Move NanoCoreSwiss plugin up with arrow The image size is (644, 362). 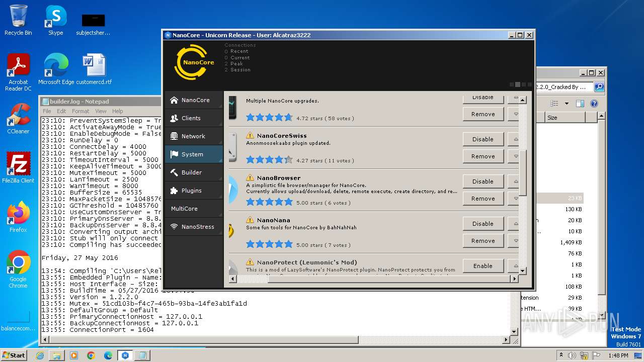tap(514, 139)
